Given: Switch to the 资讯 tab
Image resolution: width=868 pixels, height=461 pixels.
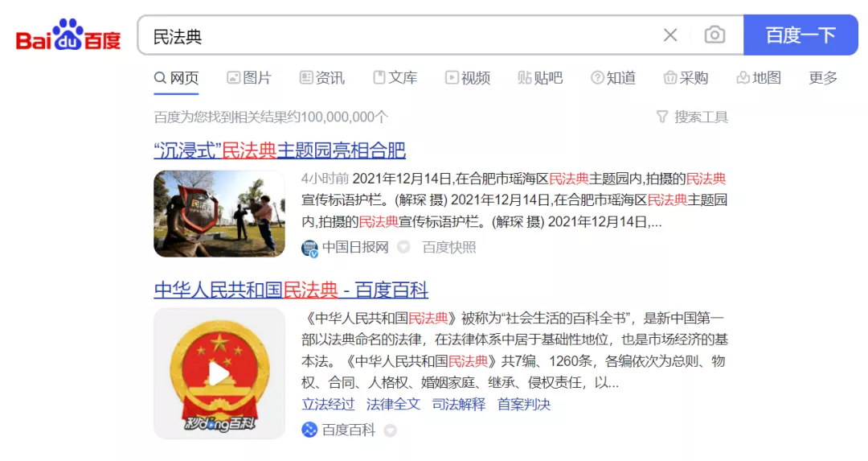Looking at the screenshot, I should [x=321, y=78].
